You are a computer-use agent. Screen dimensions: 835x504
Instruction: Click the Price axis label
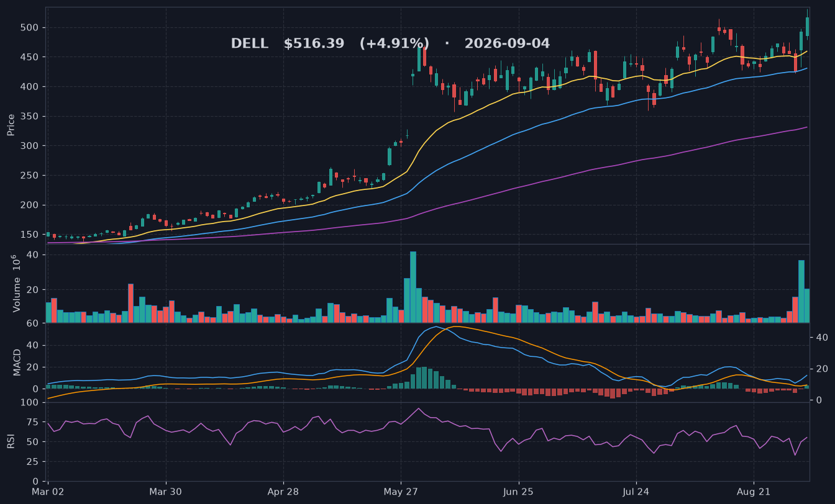[x=11, y=125]
